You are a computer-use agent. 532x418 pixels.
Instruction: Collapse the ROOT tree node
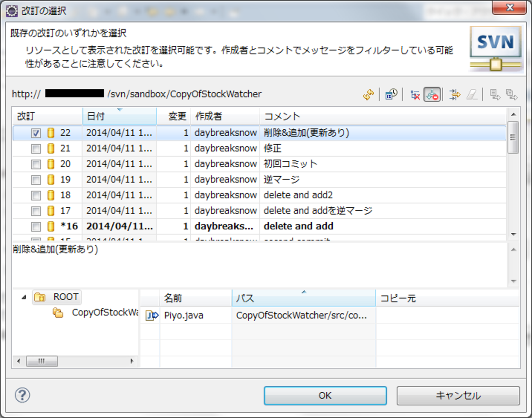(x=24, y=297)
